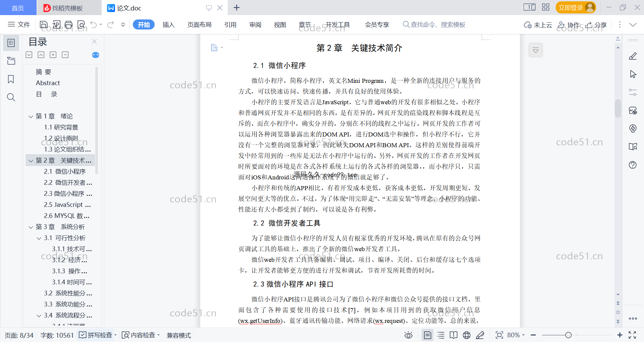This screenshot has height=342, width=644.
Task: Click the selection arrow icon in right sidebar
Action: coord(633,74)
